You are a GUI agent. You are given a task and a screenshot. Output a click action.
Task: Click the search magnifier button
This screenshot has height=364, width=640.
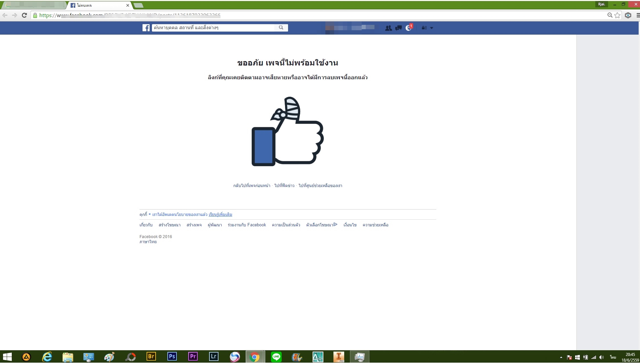point(281,28)
